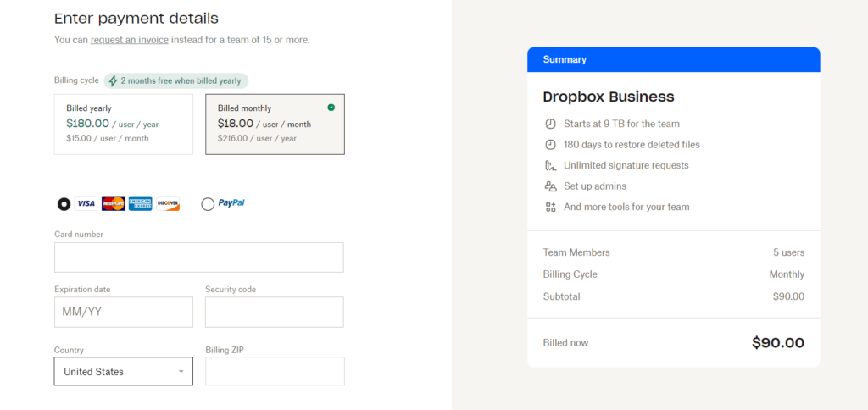Click the Billing Cycle summary label
868x410 pixels.
pos(570,274)
